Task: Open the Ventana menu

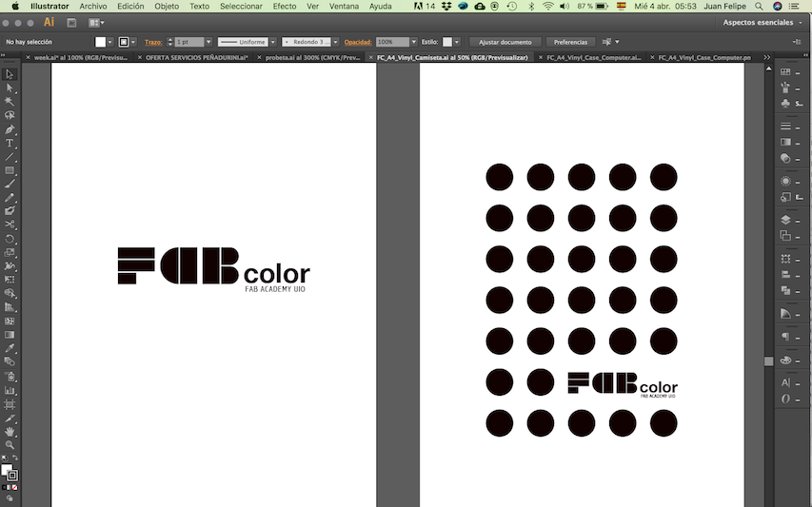Action: pos(344,7)
